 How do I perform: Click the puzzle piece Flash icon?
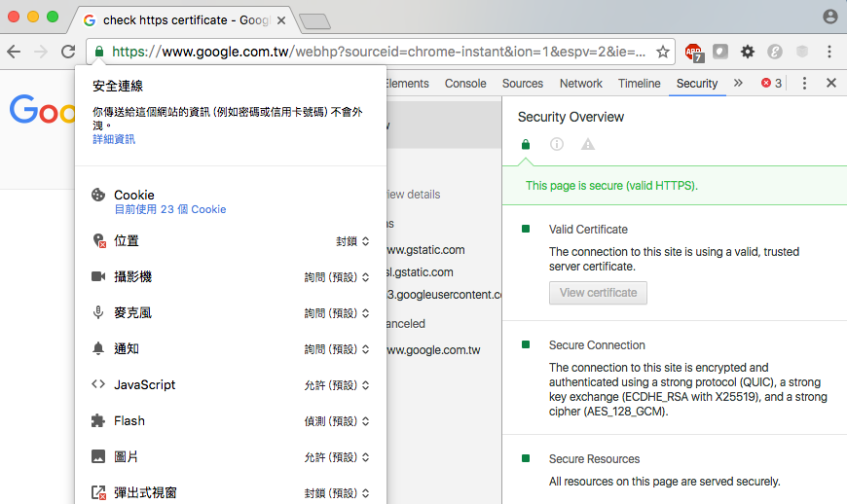(x=98, y=421)
